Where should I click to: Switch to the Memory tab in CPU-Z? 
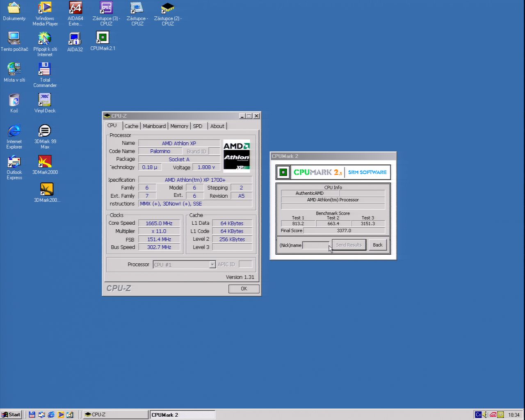coord(179,126)
